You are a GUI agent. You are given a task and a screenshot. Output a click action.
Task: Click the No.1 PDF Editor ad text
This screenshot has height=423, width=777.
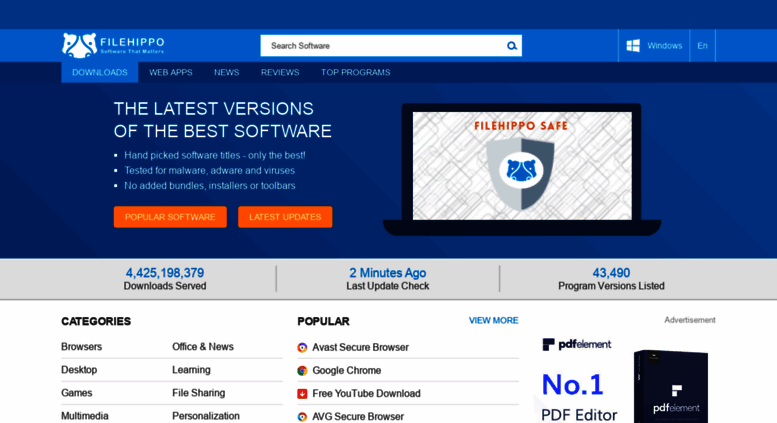click(x=579, y=398)
